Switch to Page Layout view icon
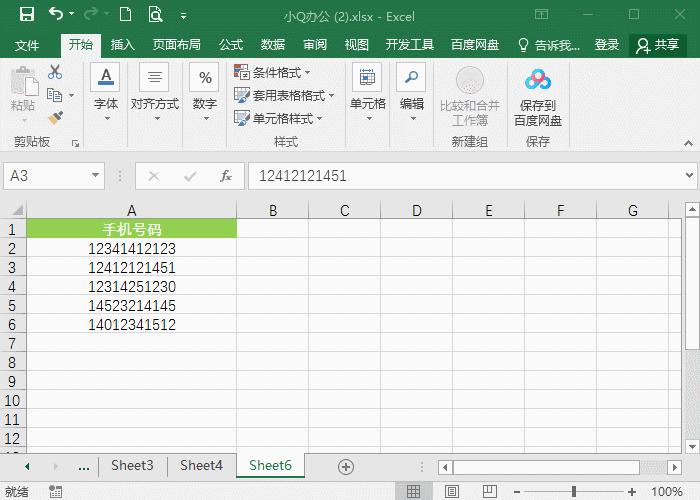Viewport: 700px width, 500px height. pos(452,491)
